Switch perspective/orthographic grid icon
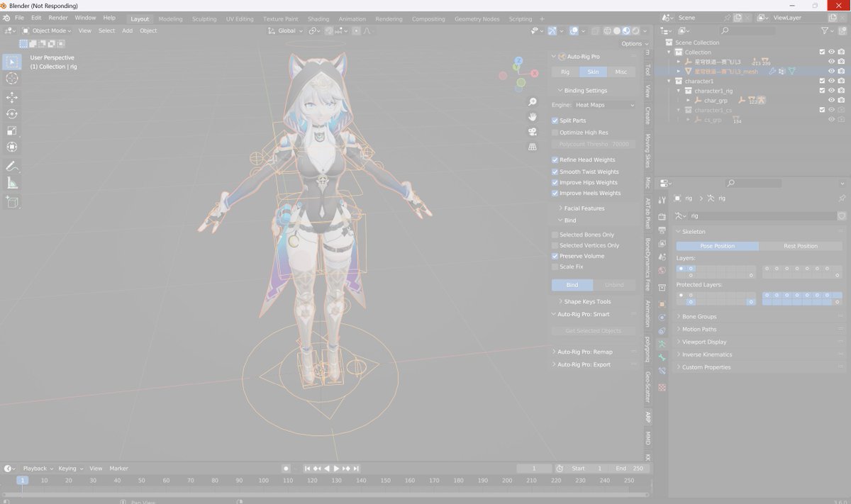Screen dimensions: 851x504 pyautogui.click(x=533, y=146)
